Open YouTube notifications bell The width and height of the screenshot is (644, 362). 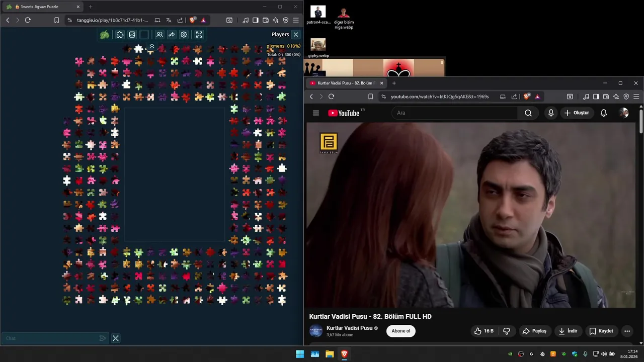tap(604, 113)
